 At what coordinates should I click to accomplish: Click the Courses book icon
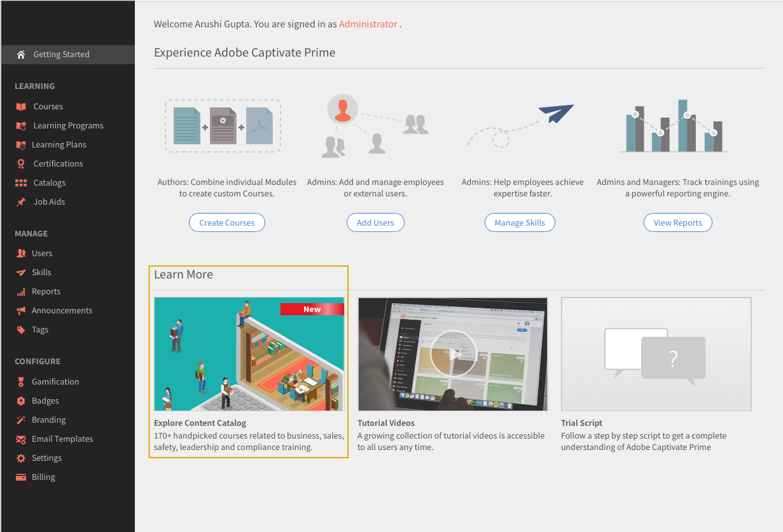coord(21,107)
